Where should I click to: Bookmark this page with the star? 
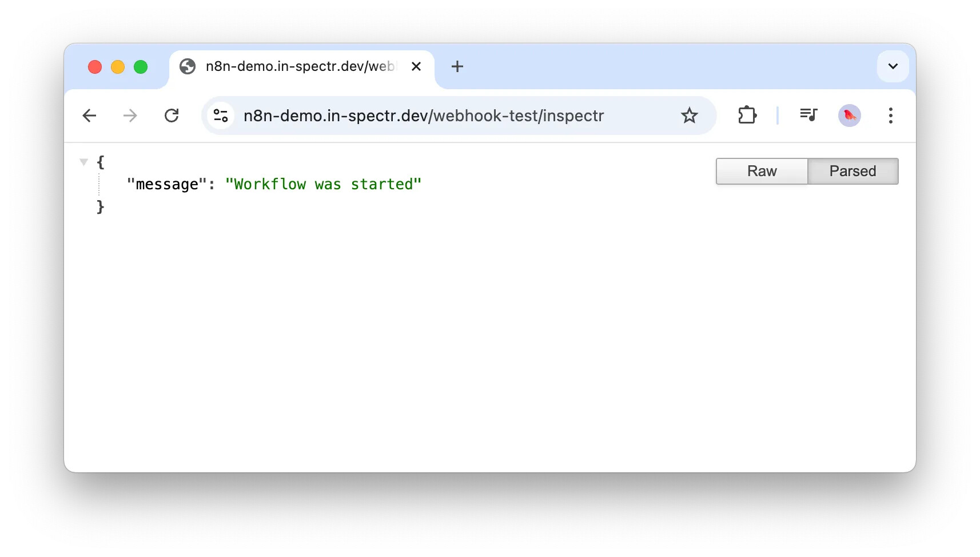[690, 116]
